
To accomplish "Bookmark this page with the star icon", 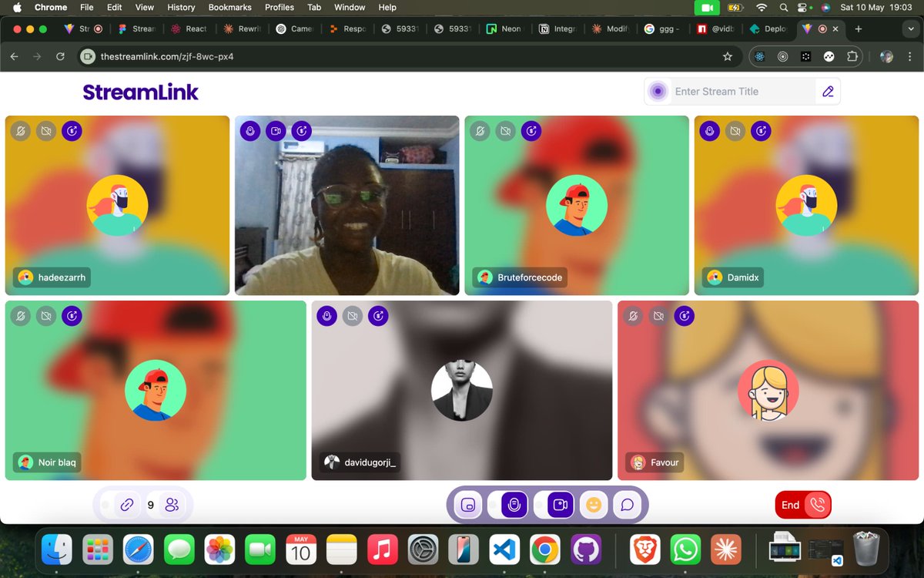I will click(727, 56).
